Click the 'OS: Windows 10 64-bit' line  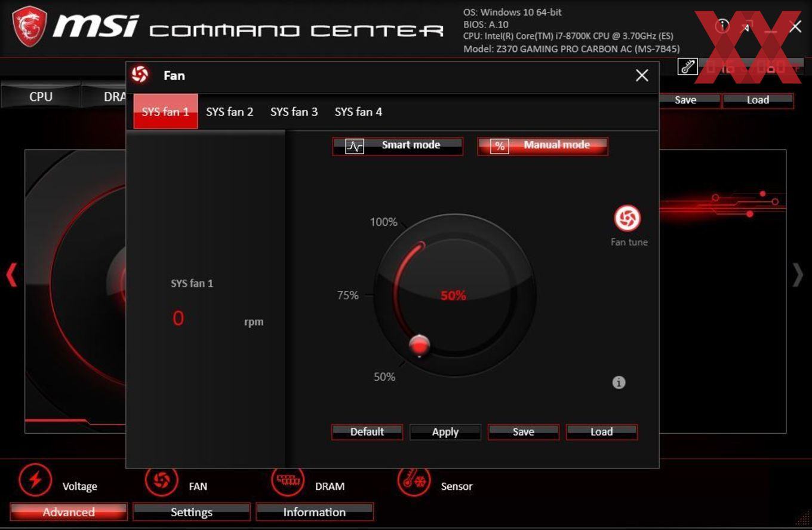[512, 12]
